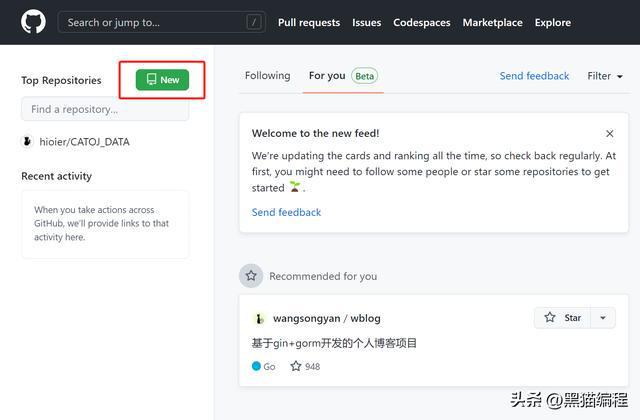This screenshot has width=640, height=420.
Task: Star the wangsongyan/wblog repository
Action: tap(562, 318)
